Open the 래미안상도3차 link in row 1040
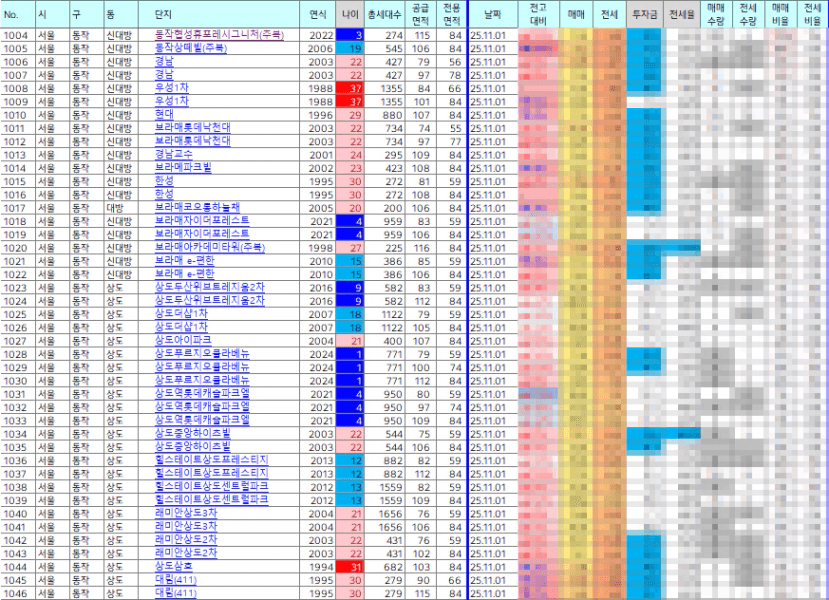 tap(186, 513)
